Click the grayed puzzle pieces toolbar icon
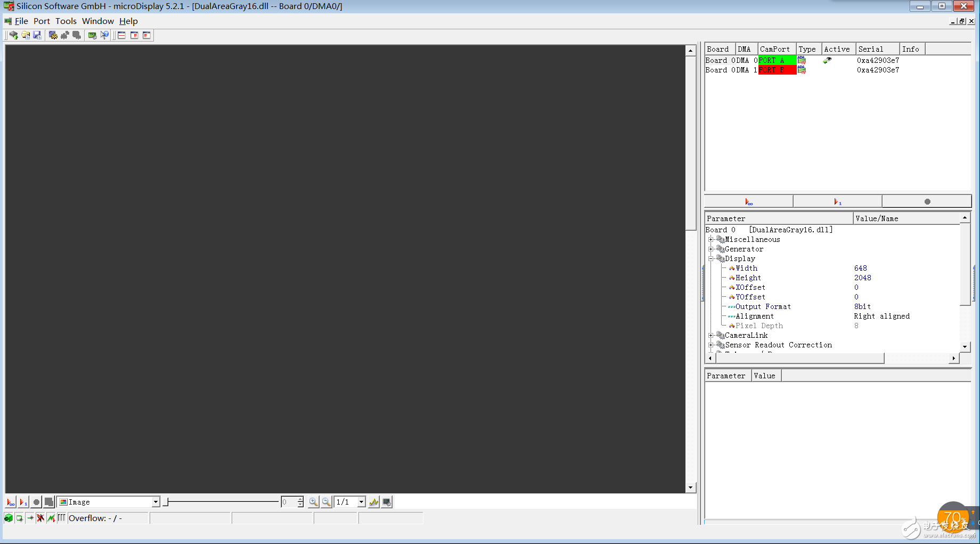Viewport: 980px width, 544px height. pyautogui.click(x=65, y=35)
